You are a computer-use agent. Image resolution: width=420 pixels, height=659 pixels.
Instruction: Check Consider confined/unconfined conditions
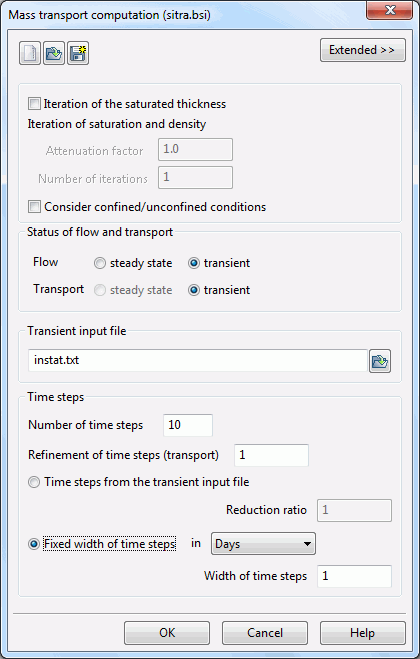(34, 206)
